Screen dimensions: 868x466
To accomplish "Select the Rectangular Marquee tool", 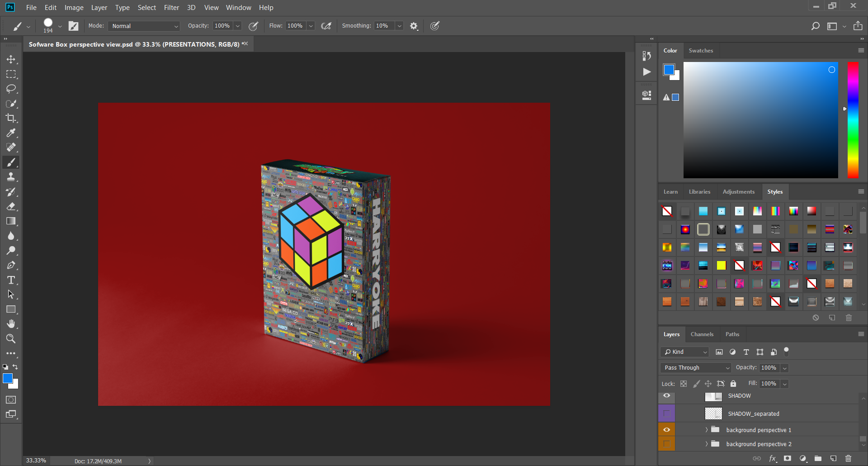I will (x=11, y=74).
